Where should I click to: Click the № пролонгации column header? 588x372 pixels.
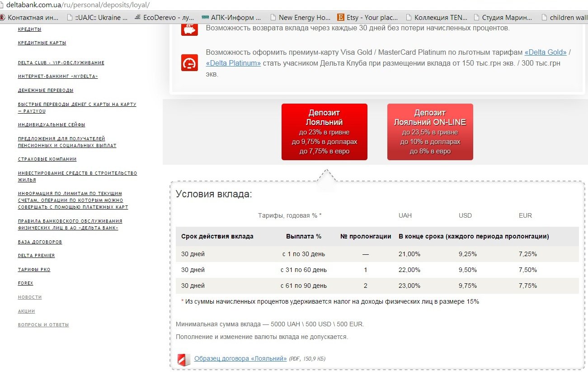[x=366, y=236]
